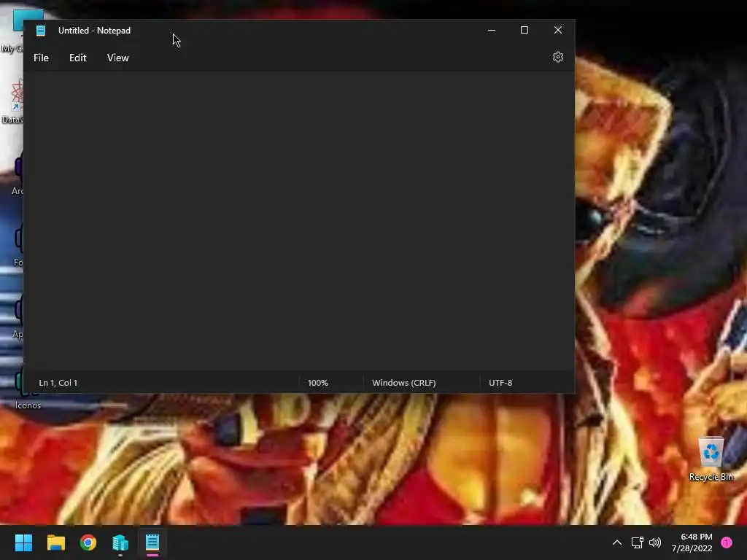Open Notepad settings gear icon
747x560 pixels.
click(x=558, y=57)
